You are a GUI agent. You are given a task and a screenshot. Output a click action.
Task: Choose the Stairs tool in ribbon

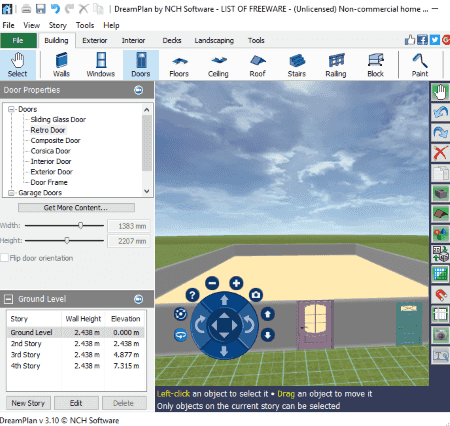pos(297,65)
